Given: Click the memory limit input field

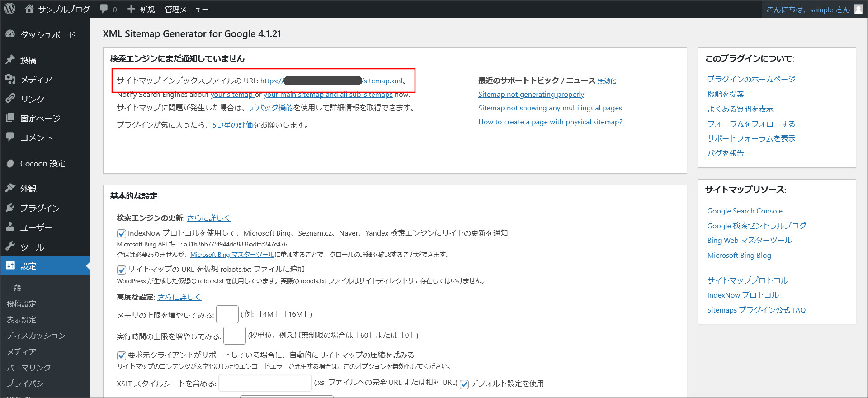Looking at the screenshot, I should (x=227, y=314).
